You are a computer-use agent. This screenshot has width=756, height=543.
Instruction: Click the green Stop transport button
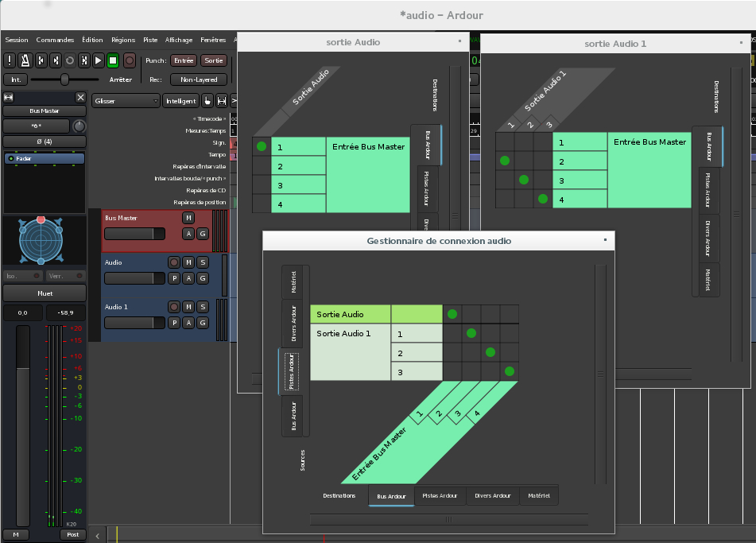tap(113, 60)
